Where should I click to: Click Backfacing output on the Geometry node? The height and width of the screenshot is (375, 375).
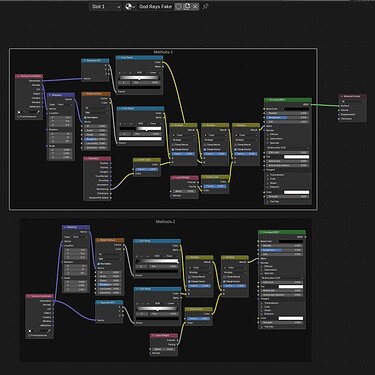(111, 189)
